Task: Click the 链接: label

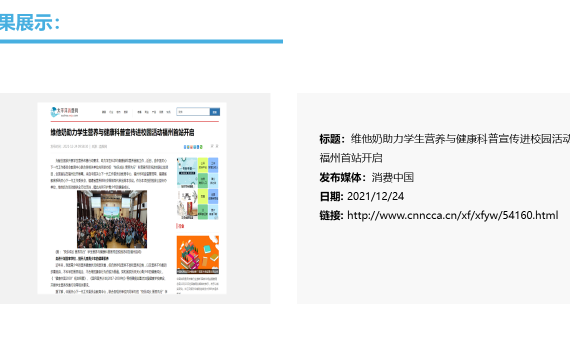Action: click(x=332, y=215)
